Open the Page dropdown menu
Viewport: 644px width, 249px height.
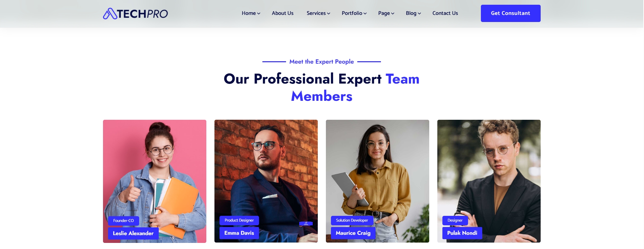click(386, 13)
